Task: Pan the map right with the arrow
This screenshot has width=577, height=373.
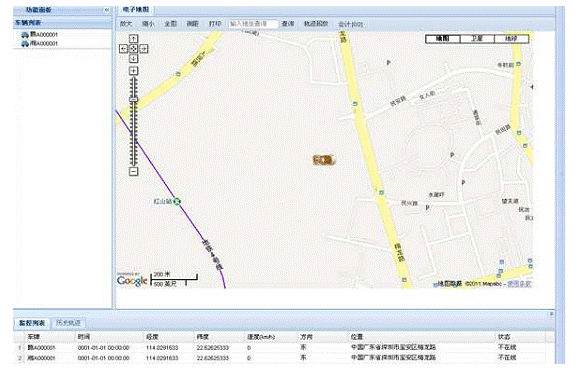Action: 144,49
